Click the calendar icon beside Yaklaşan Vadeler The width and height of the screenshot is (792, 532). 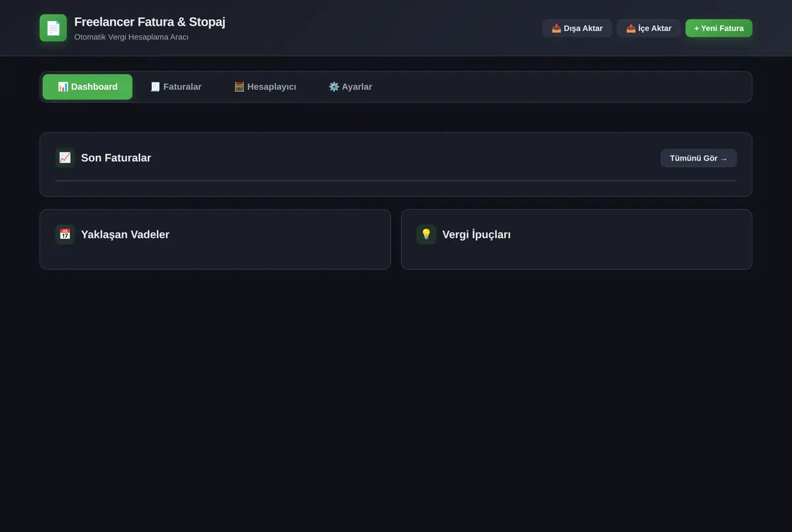click(x=65, y=234)
